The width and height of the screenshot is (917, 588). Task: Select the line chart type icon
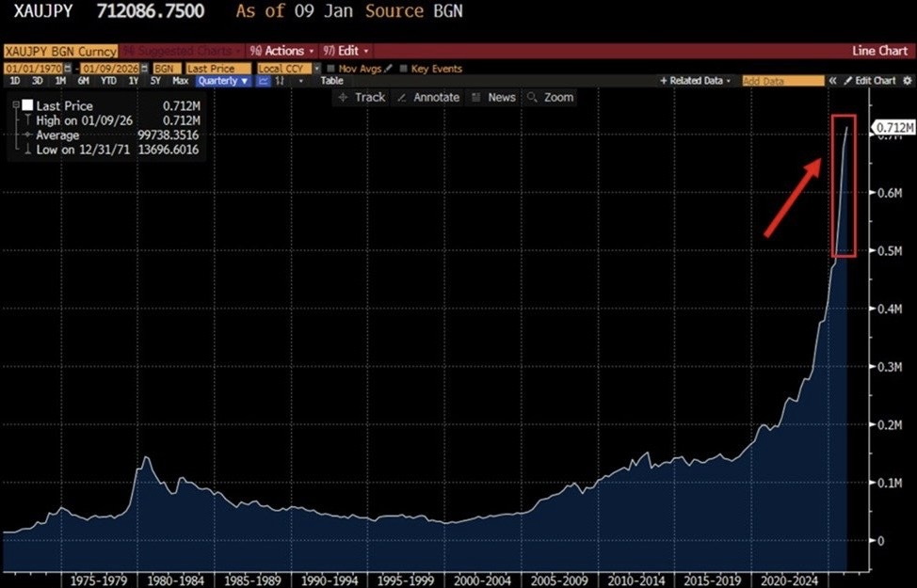[263, 81]
